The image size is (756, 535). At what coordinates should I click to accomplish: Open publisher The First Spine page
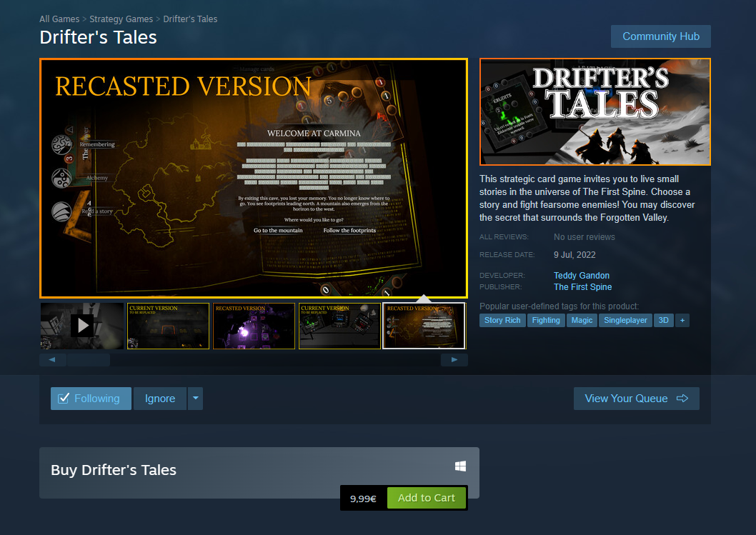(x=582, y=286)
